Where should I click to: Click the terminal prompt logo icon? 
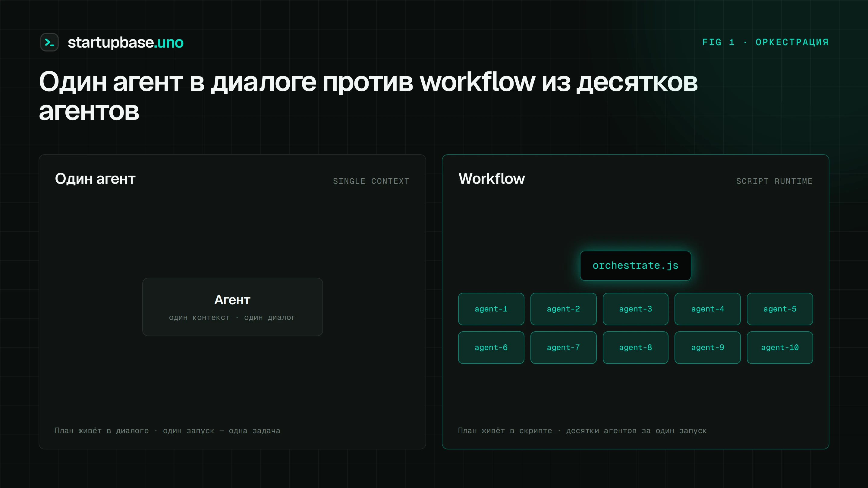(x=49, y=42)
